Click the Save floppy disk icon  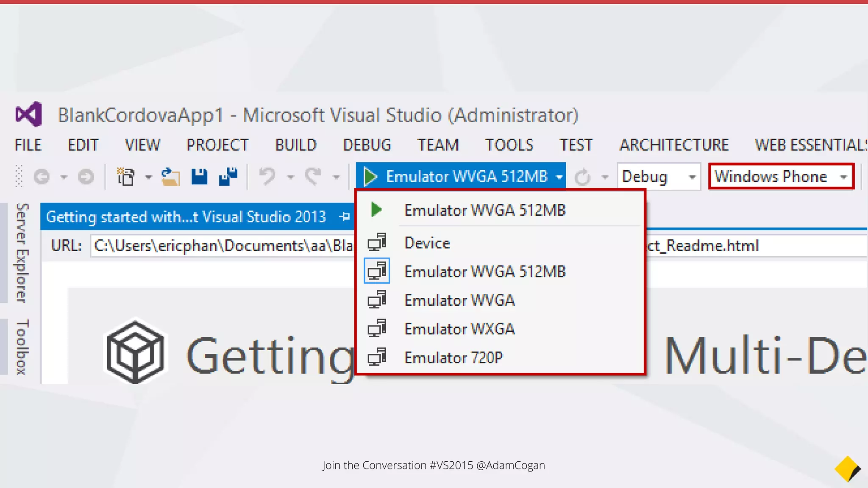tap(199, 176)
